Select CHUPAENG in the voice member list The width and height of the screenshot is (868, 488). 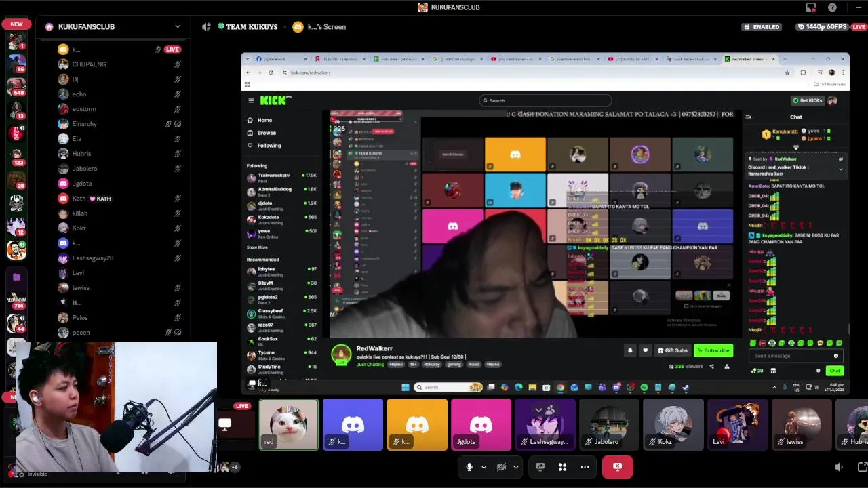click(x=119, y=64)
